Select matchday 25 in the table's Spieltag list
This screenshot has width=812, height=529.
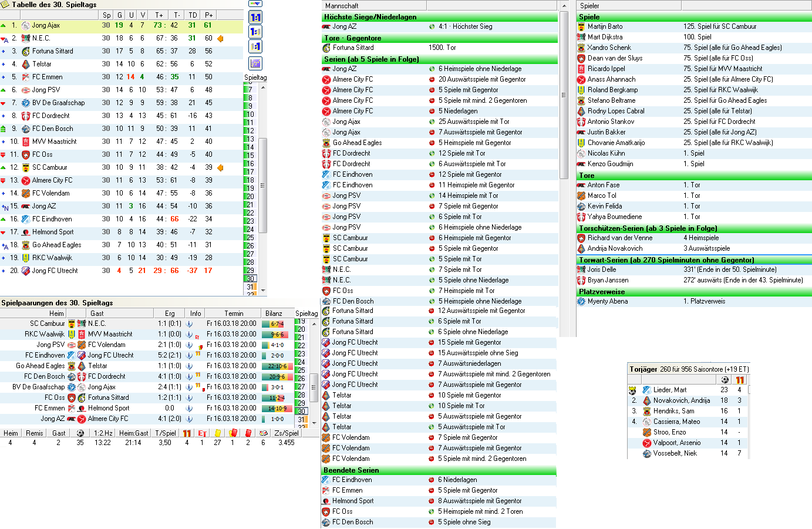[251, 238]
